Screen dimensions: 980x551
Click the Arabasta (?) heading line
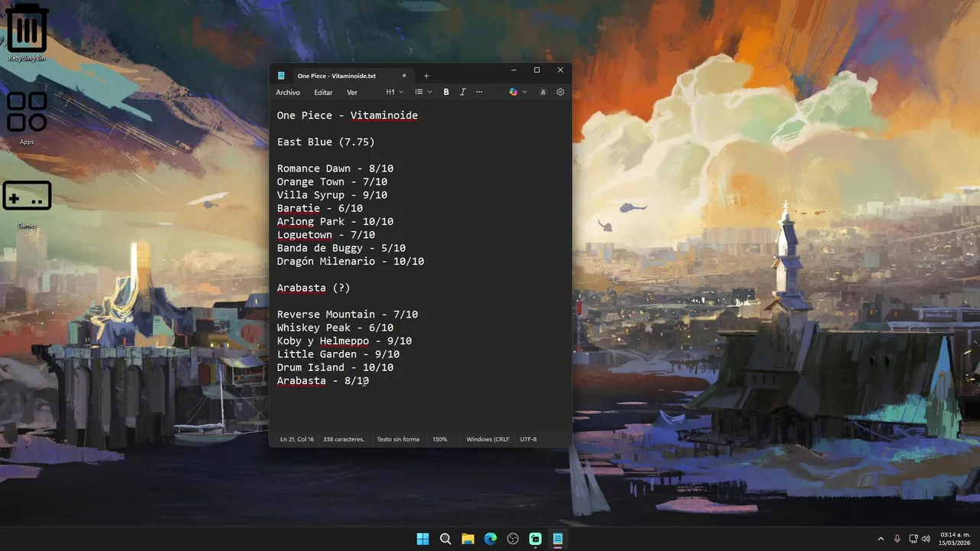pyautogui.click(x=314, y=288)
